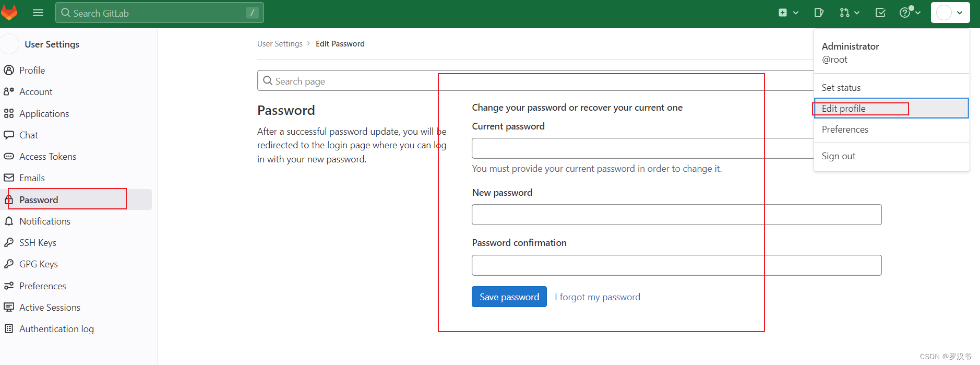The image size is (980, 365).
Task: Open Chat settings in sidebar
Action: click(x=29, y=135)
